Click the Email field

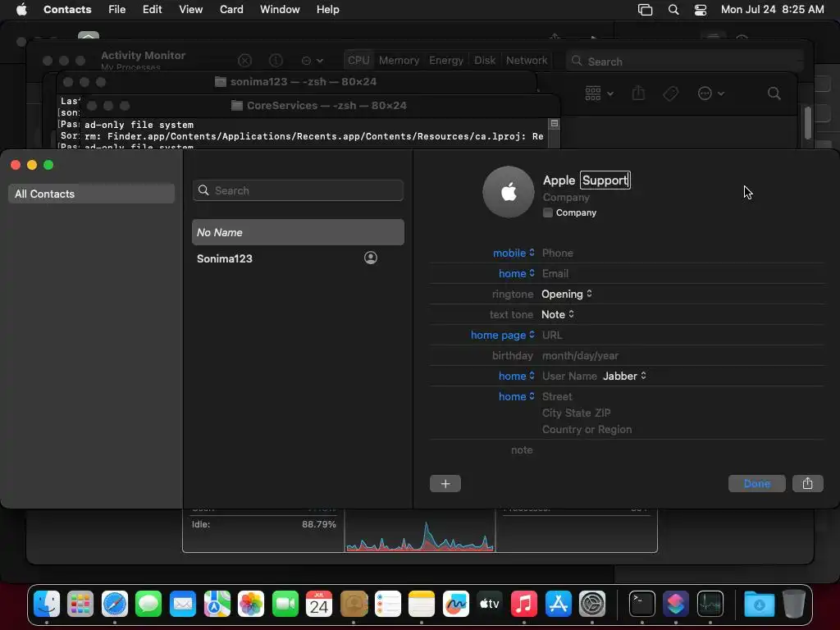tap(555, 273)
